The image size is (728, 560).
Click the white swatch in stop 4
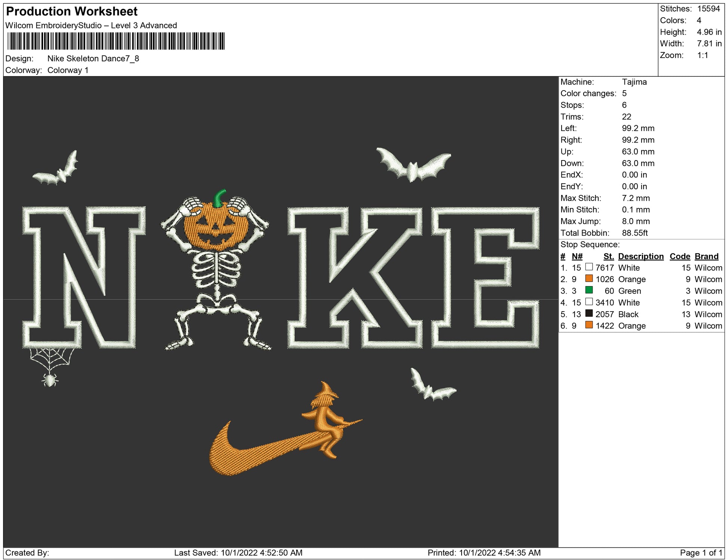(589, 302)
